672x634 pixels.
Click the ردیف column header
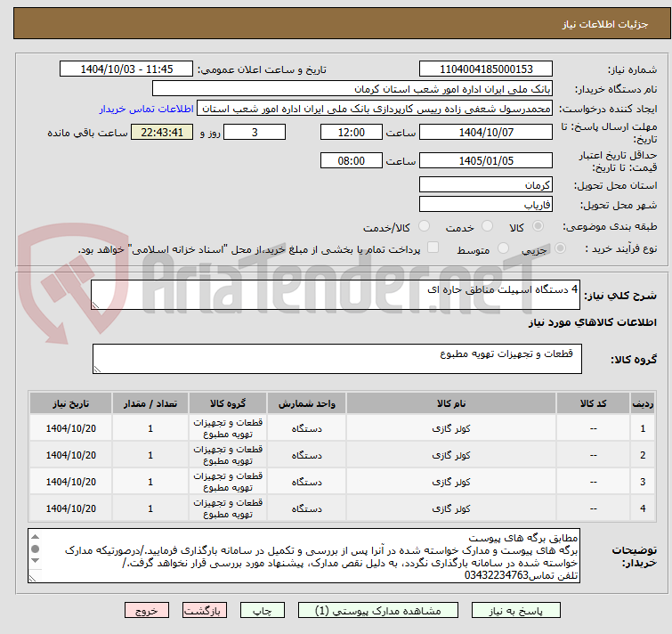[643, 403]
